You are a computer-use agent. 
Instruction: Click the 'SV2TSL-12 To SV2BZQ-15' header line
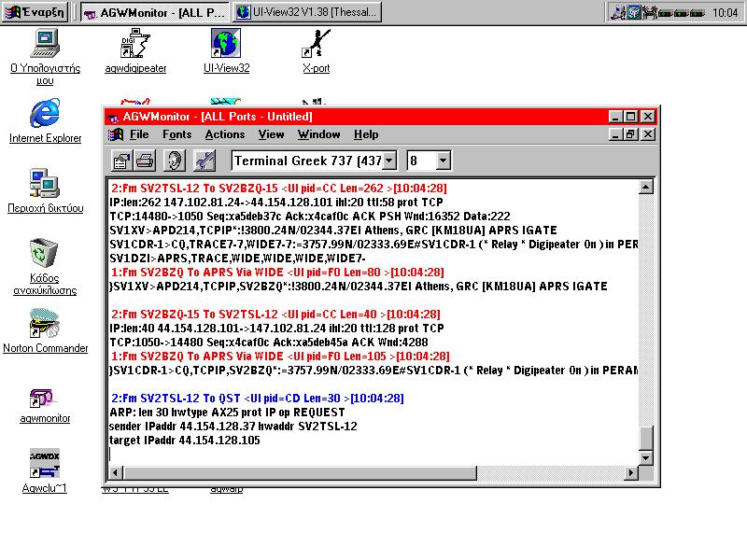pyautogui.click(x=278, y=189)
